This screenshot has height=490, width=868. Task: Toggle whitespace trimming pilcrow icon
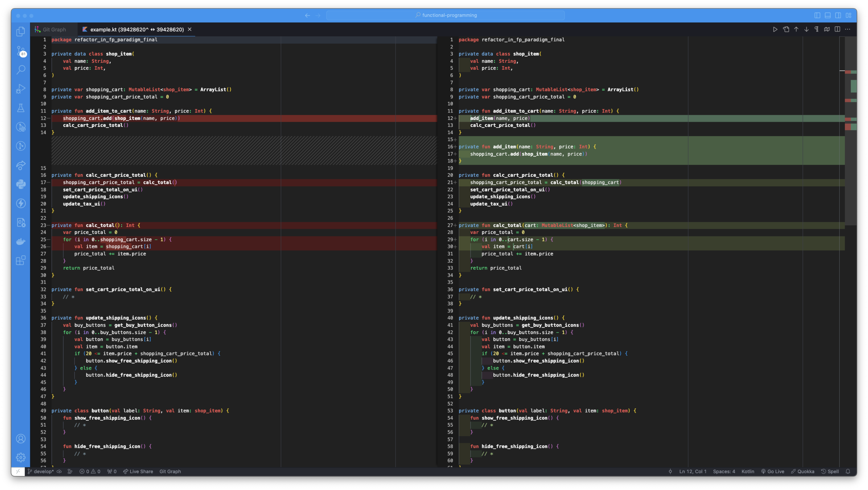[816, 29]
